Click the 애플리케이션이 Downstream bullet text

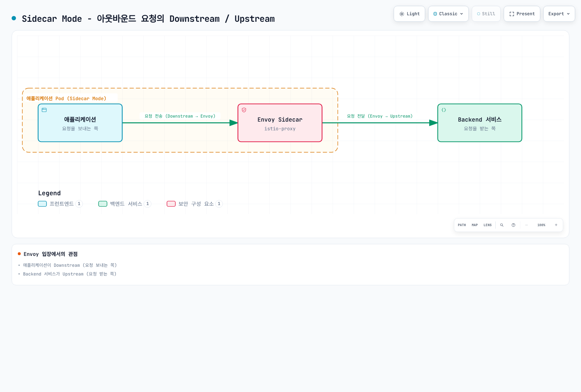tap(70, 265)
